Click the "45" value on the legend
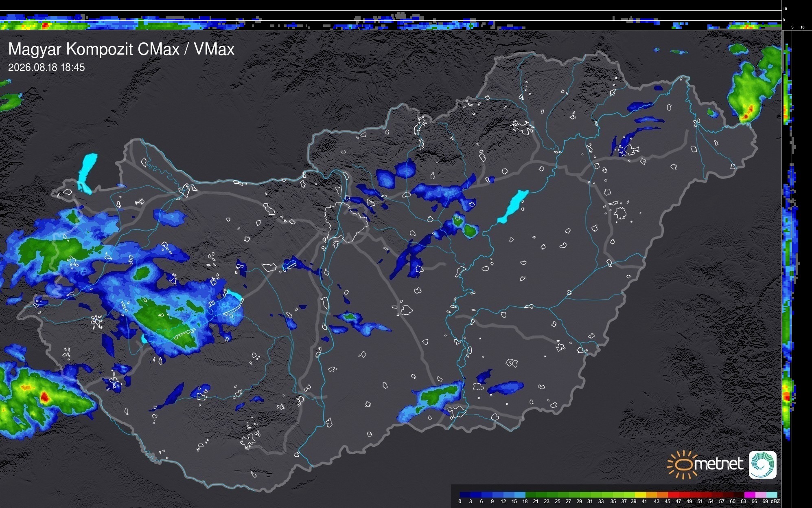This screenshot has height=508, width=812. [x=668, y=501]
